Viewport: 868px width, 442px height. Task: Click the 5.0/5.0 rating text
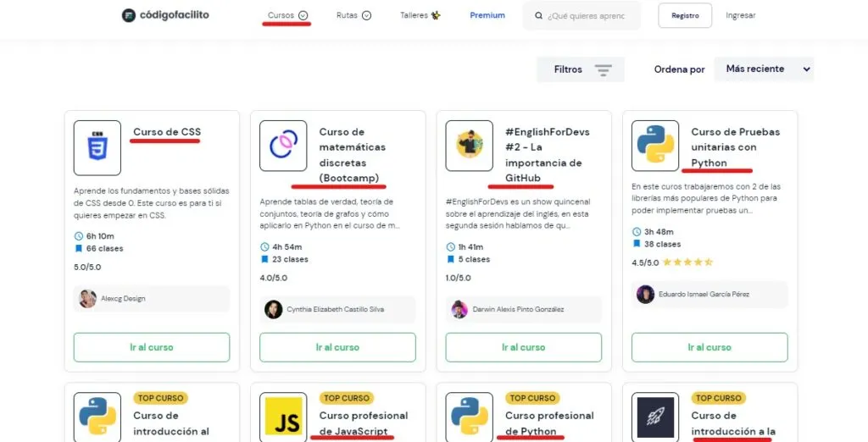coord(87,268)
